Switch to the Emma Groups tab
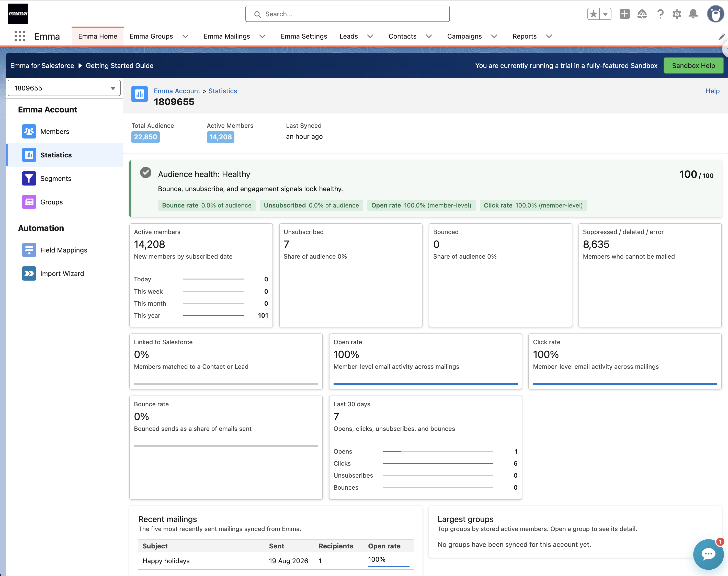The width and height of the screenshot is (728, 576). (151, 37)
